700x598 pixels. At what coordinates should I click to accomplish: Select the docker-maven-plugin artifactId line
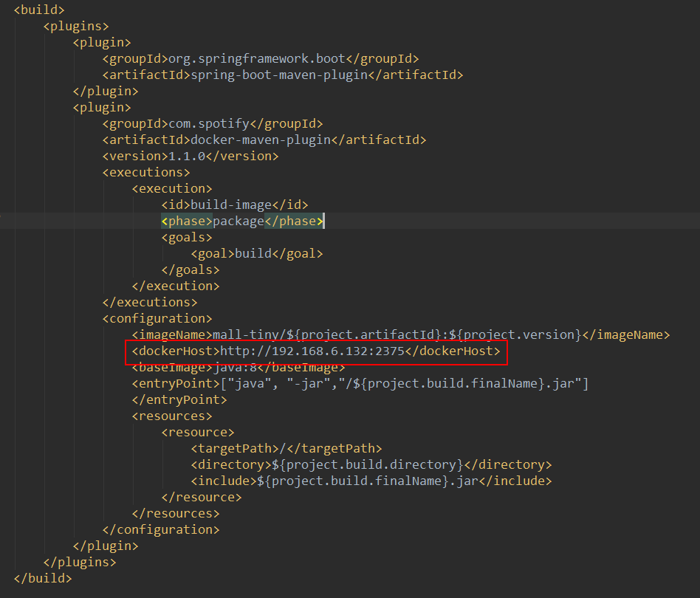click(264, 140)
